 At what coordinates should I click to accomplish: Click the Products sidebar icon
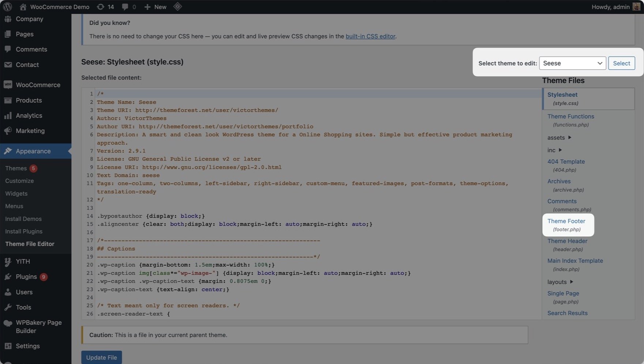(8, 100)
